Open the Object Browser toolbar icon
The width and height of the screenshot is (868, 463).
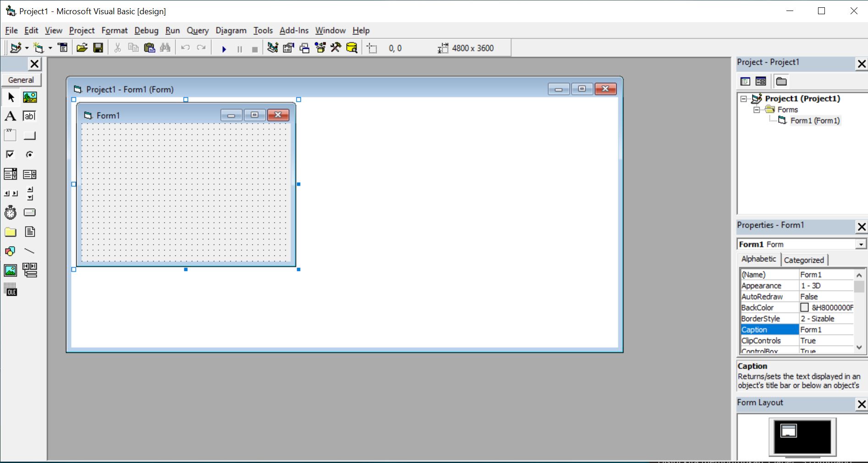pyautogui.click(x=320, y=48)
